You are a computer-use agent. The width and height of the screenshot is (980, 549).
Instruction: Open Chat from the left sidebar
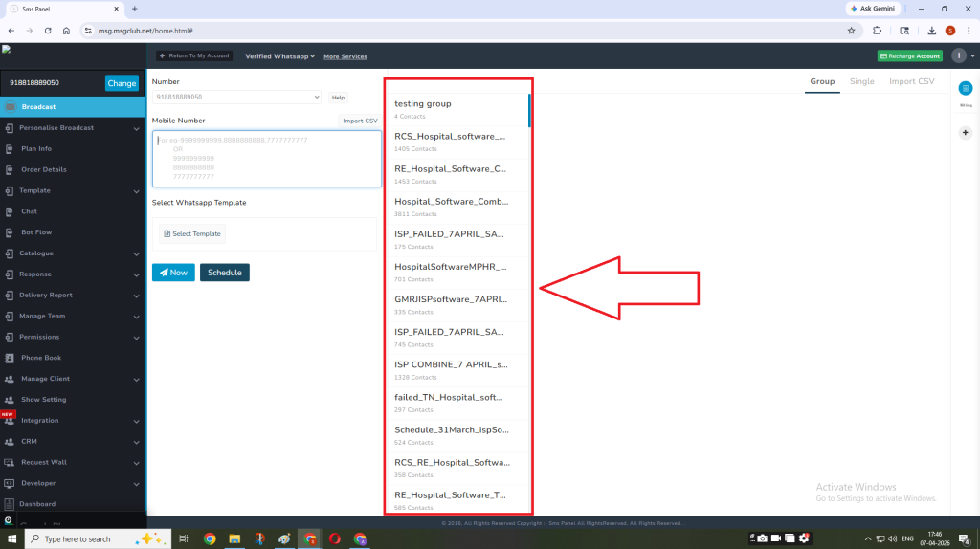coord(29,211)
